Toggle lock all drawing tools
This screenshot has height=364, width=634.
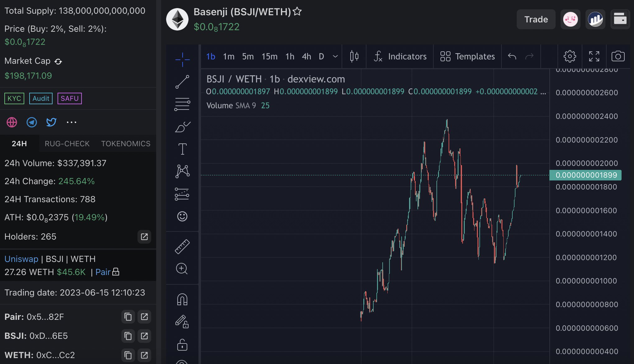(182, 345)
